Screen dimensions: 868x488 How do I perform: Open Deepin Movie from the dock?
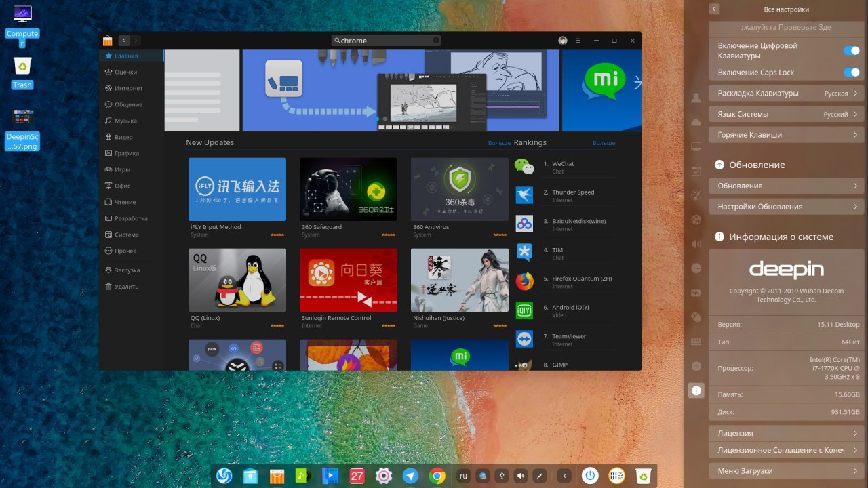[330, 476]
